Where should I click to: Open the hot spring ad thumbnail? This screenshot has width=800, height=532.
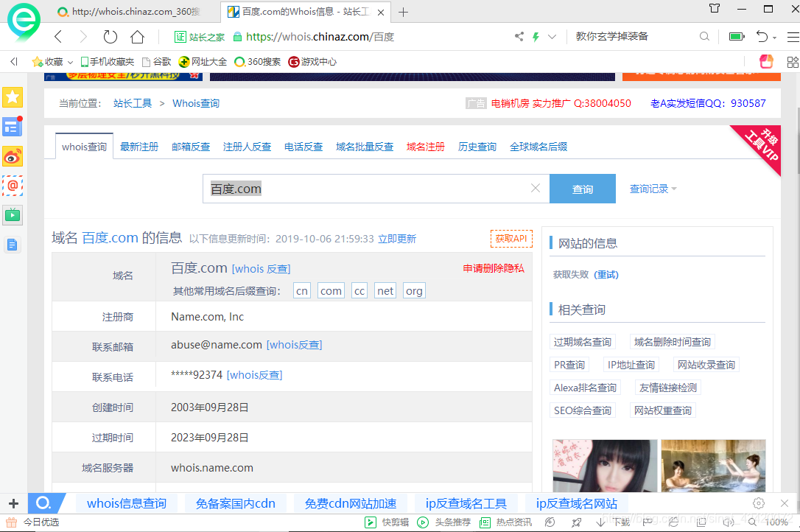[x=713, y=466]
